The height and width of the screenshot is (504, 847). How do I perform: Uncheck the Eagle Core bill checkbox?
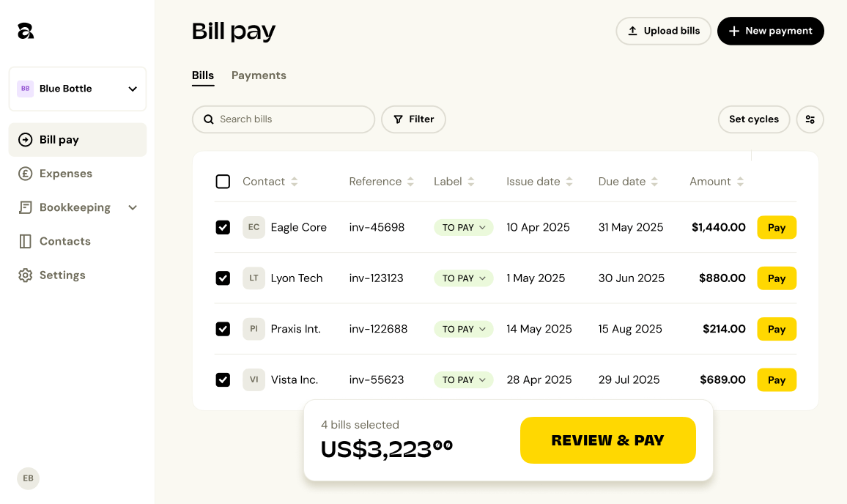click(x=223, y=227)
